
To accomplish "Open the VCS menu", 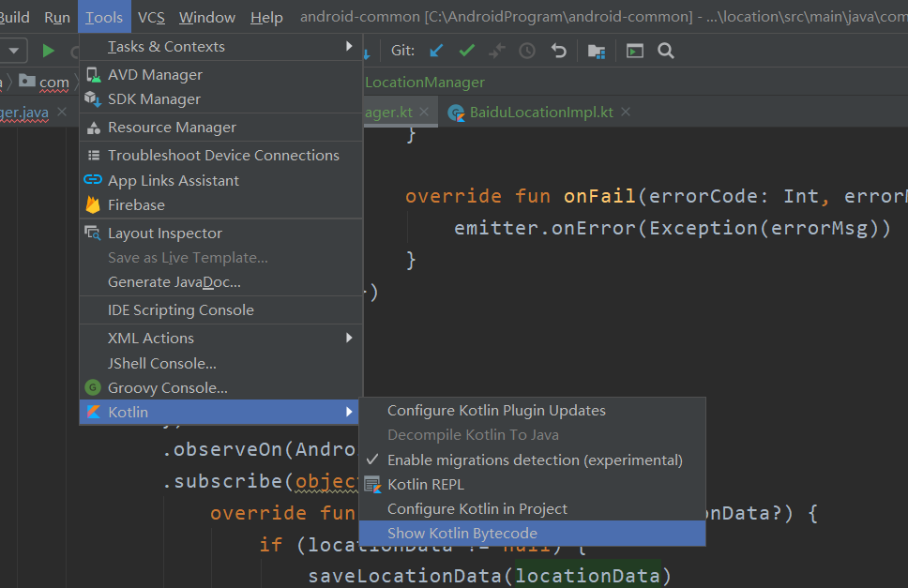I will 151,18.
